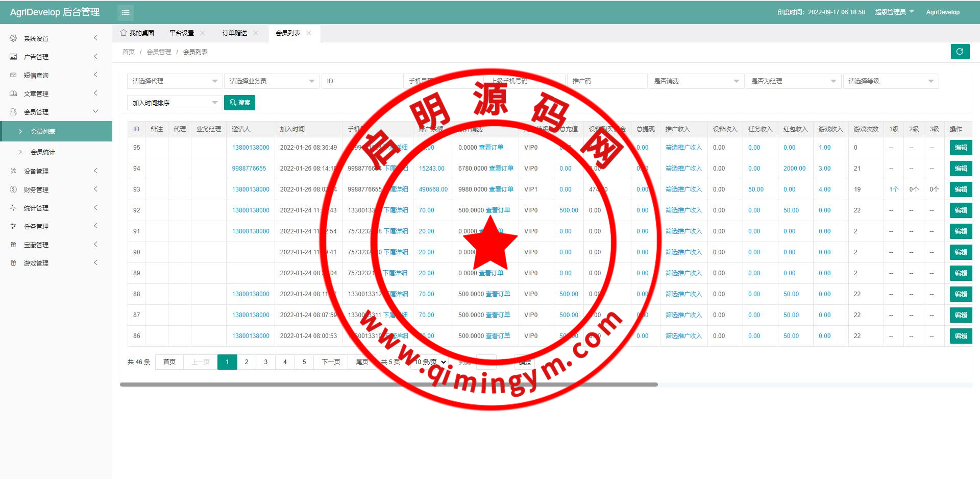
Task: Open the 加入时间排序 sort dropdown
Action: coord(174,103)
